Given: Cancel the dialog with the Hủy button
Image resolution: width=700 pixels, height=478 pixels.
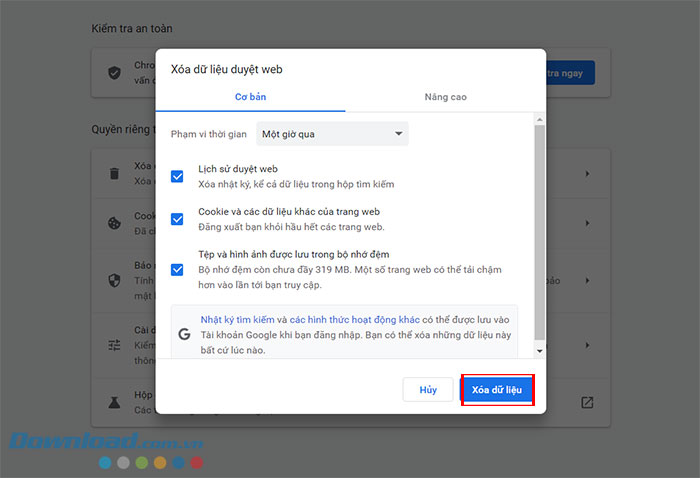Looking at the screenshot, I should click(x=428, y=390).
